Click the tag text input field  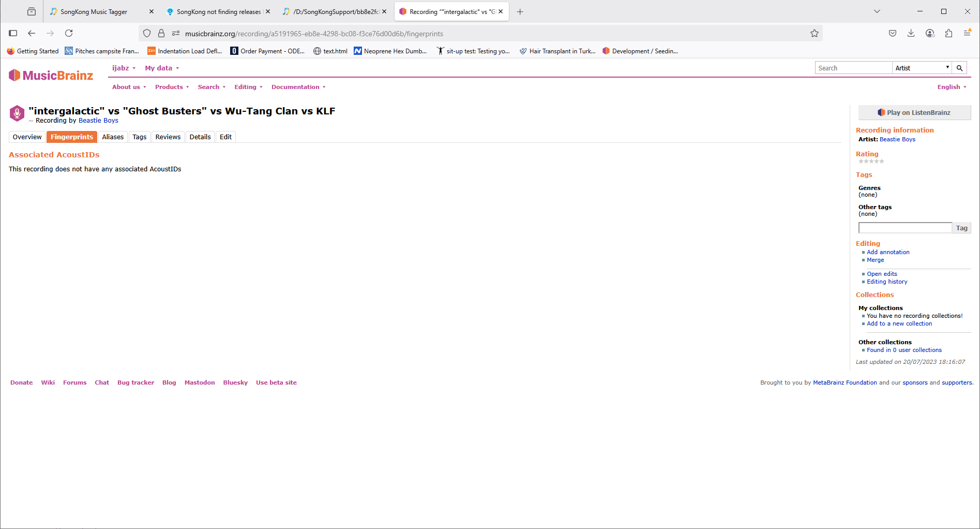(x=905, y=228)
